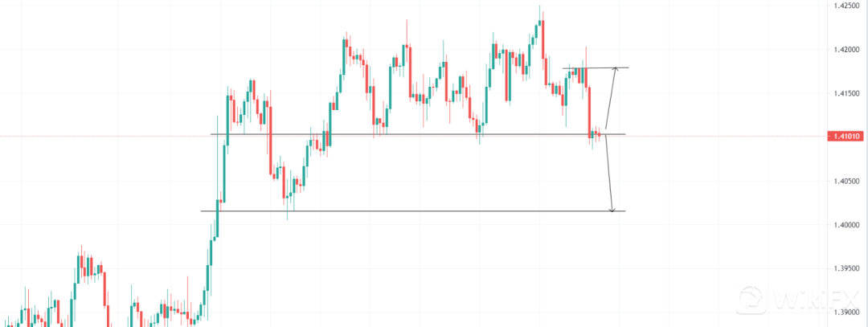This screenshot has height=327, width=868.
Task: Click the 1.42000 price axis label
Action: click(x=847, y=50)
